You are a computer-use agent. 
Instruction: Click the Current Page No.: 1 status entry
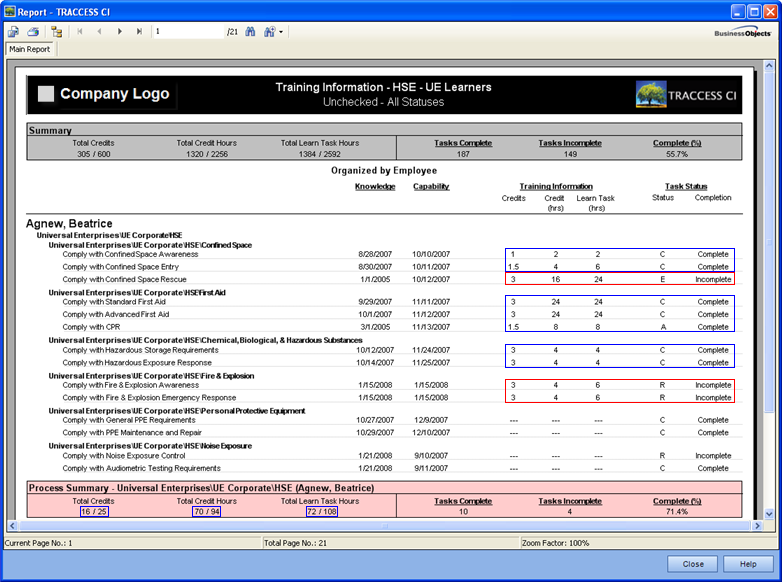coord(39,543)
